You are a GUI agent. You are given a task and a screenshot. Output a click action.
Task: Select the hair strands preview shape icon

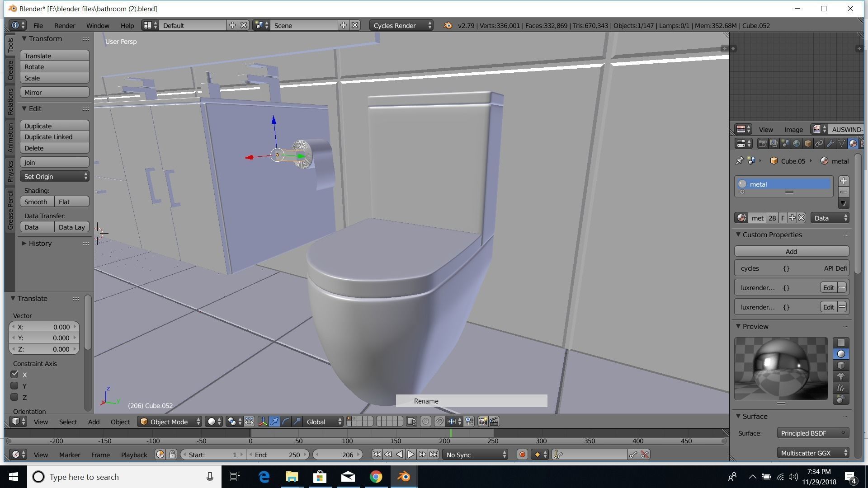pos(841,388)
